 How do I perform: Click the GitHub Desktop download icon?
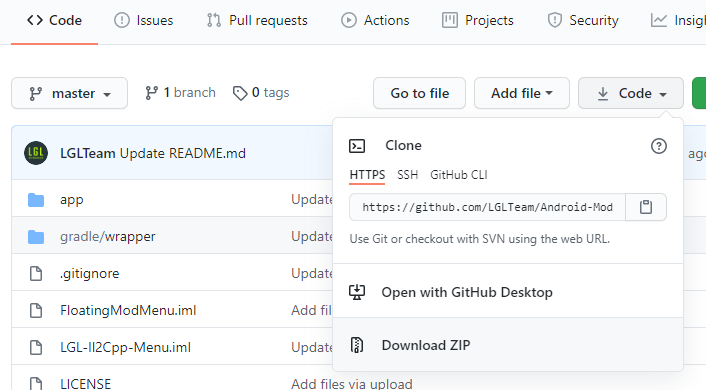[x=357, y=292]
